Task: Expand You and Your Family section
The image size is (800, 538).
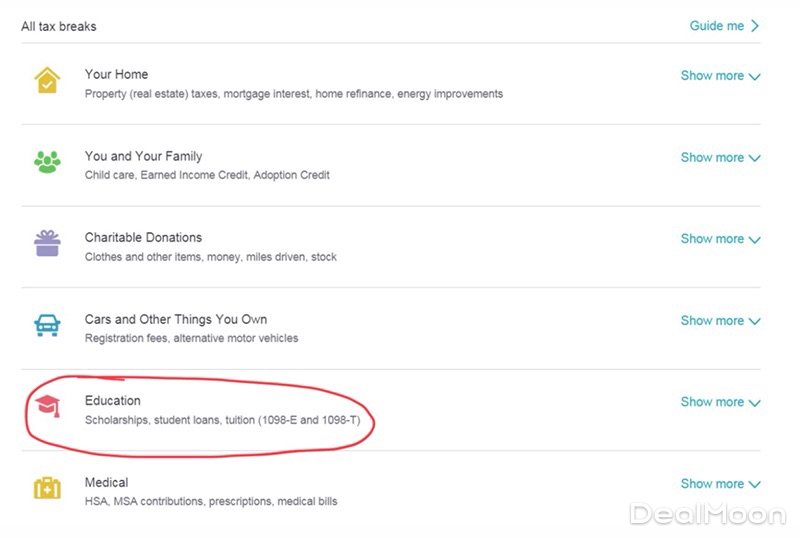Action: click(x=720, y=158)
